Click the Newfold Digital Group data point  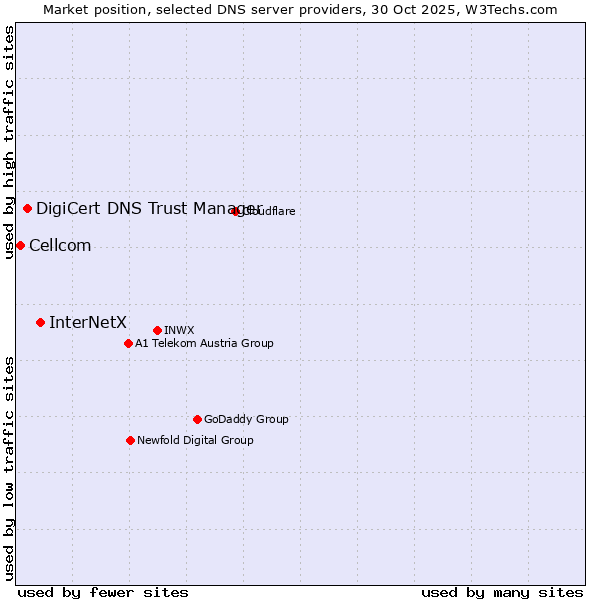[131, 440]
